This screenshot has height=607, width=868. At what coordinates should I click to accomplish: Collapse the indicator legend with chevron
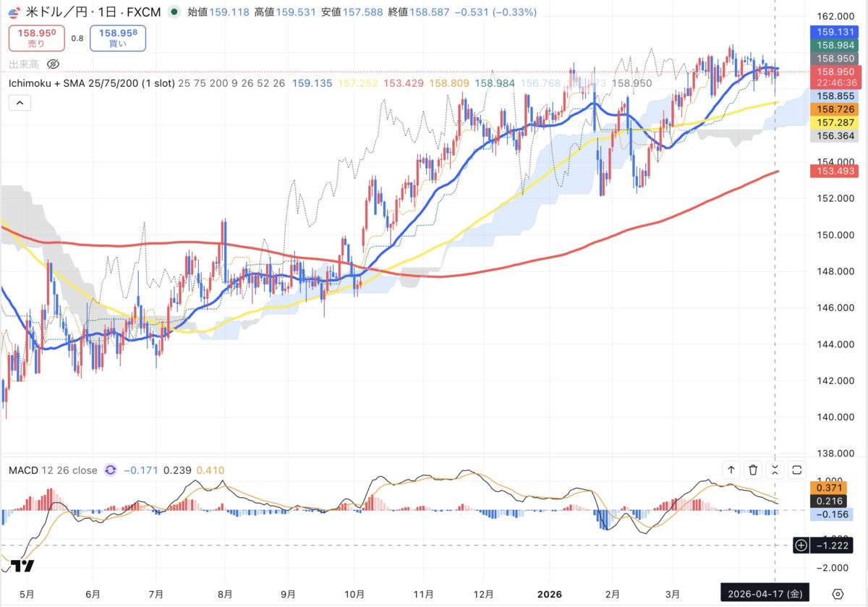coord(20,103)
